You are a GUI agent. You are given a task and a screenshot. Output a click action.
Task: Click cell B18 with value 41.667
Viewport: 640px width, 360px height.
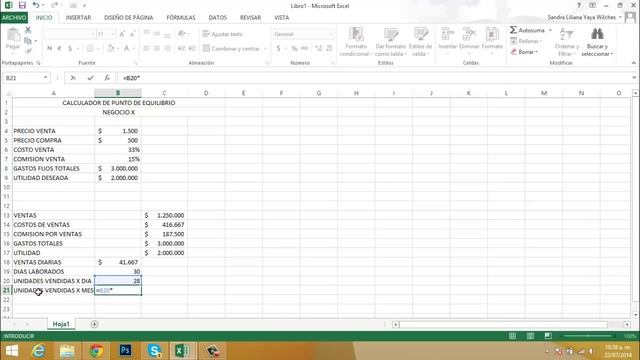click(118, 262)
